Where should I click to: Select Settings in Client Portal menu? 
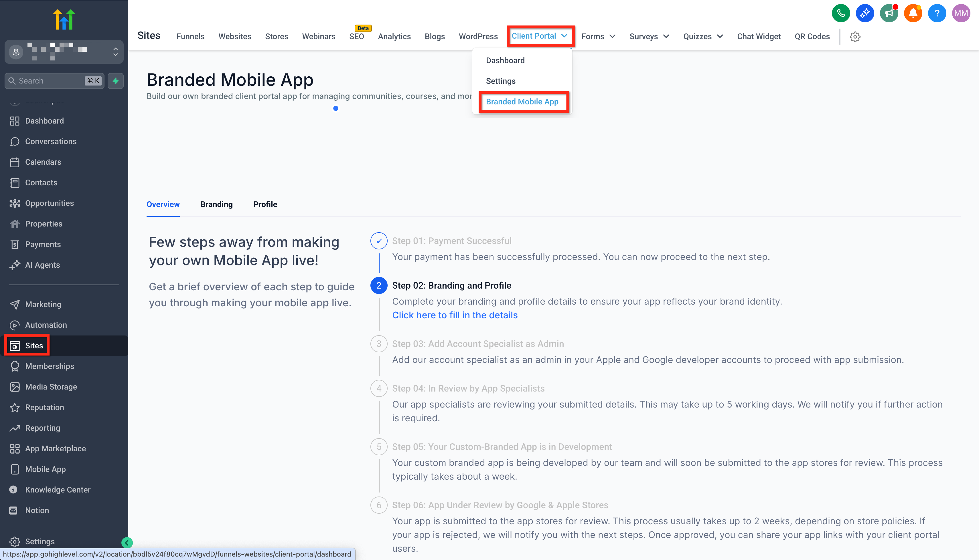(500, 81)
